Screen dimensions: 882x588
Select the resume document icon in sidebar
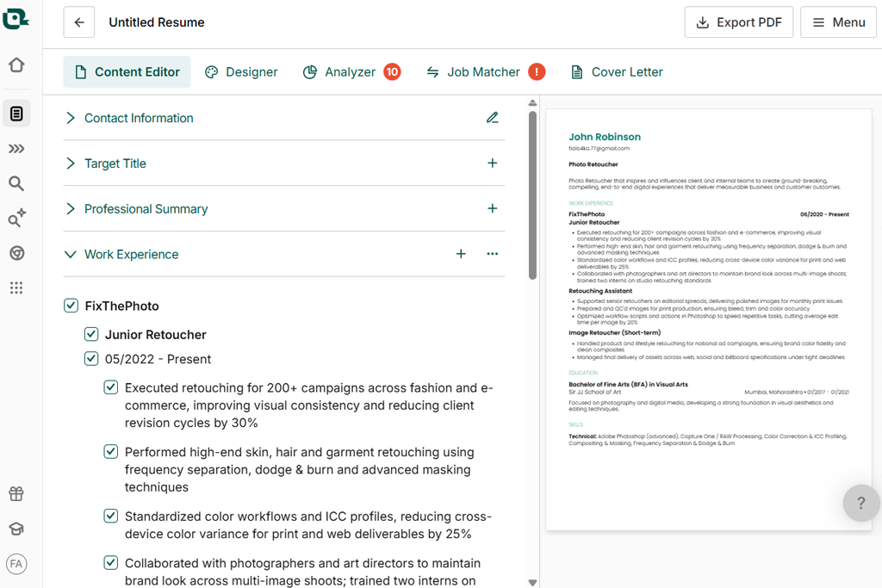(x=16, y=114)
